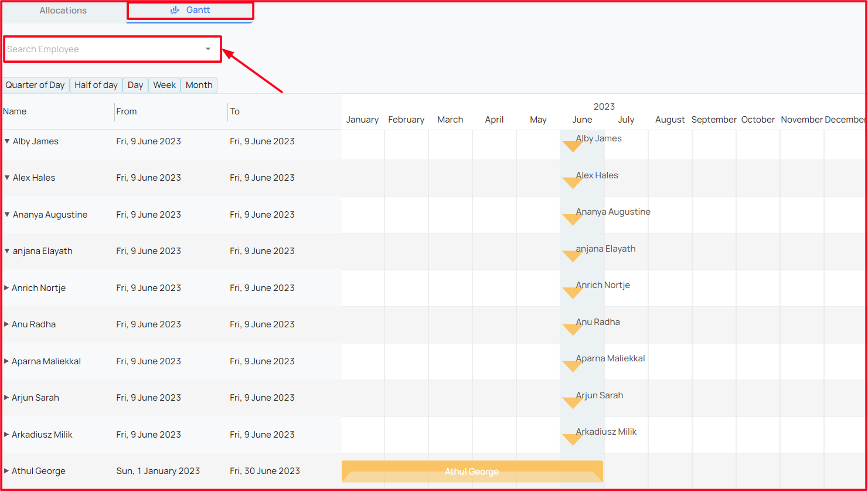Expand the Arjun Sarah row

click(6, 398)
